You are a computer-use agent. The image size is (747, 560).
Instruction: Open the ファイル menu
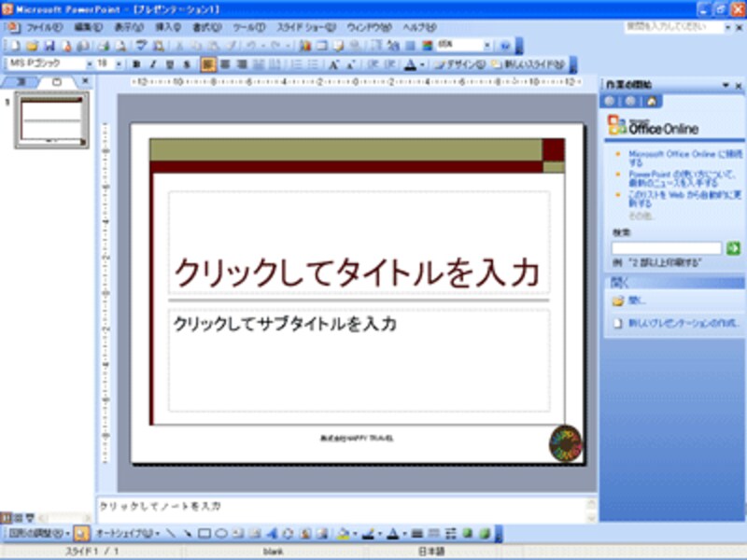[44, 28]
